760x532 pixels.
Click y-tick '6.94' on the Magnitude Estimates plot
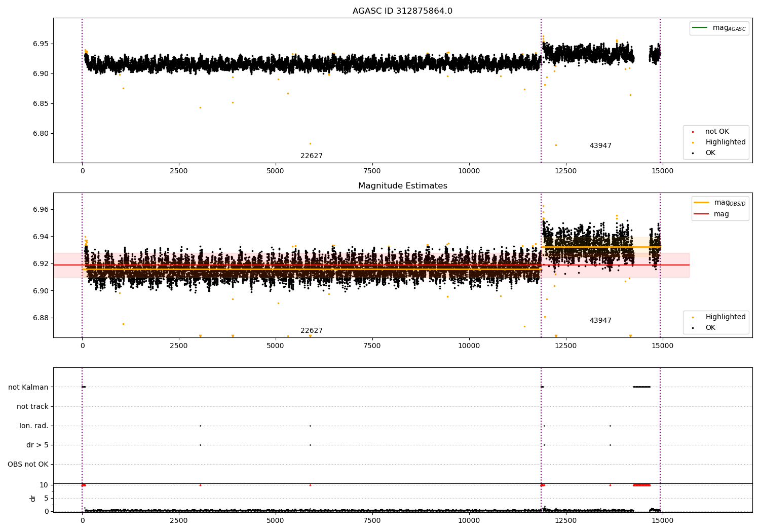(41, 237)
